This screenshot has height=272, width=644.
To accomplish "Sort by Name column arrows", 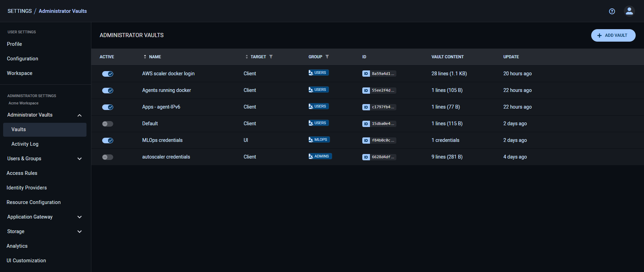I will [145, 57].
